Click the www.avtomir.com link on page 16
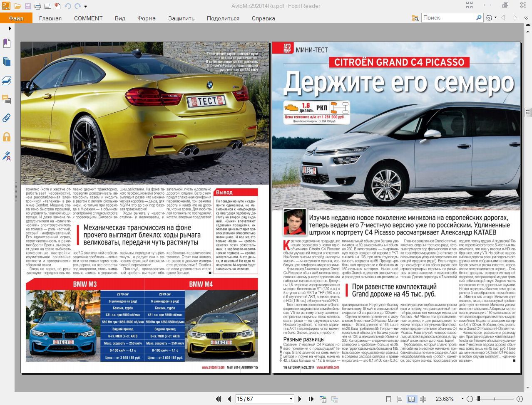532x405 pixels. click(x=327, y=367)
